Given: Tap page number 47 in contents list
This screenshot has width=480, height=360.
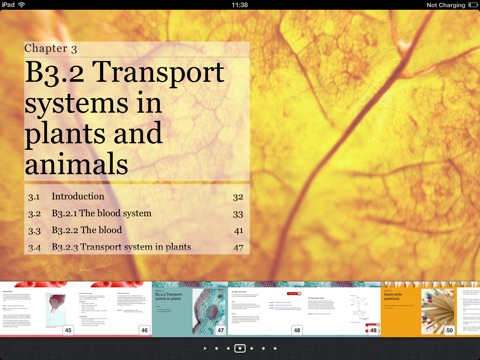Looking at the screenshot, I should coord(238,247).
